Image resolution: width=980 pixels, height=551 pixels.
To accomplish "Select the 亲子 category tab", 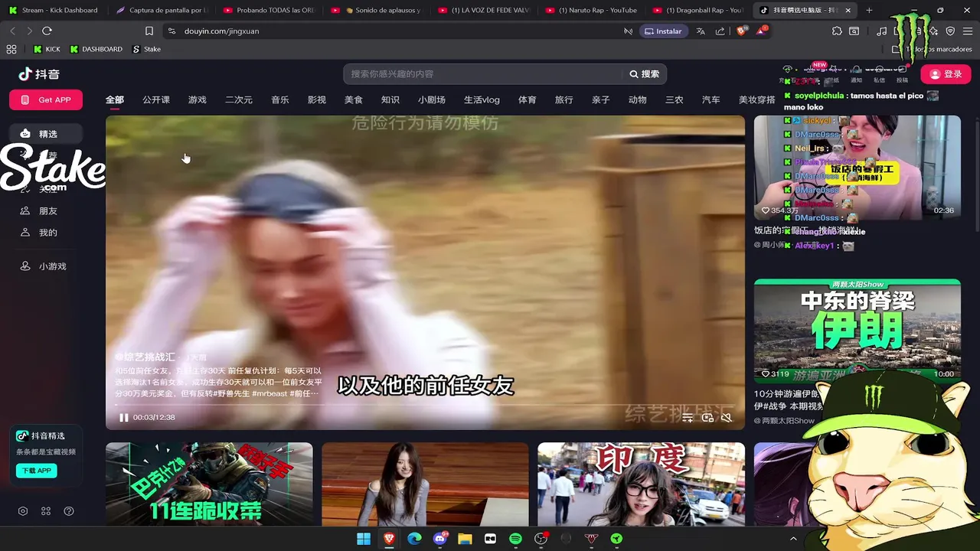I will (x=601, y=99).
